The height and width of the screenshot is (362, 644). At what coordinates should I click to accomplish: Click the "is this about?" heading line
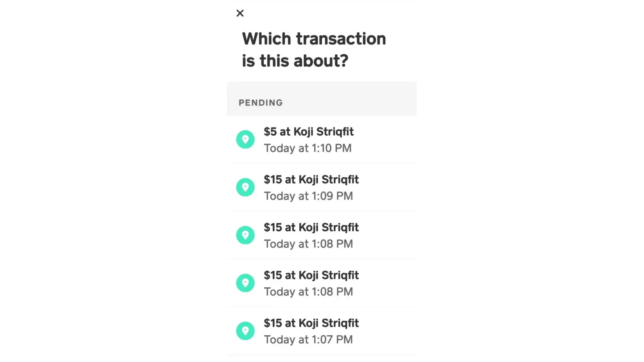click(x=295, y=61)
